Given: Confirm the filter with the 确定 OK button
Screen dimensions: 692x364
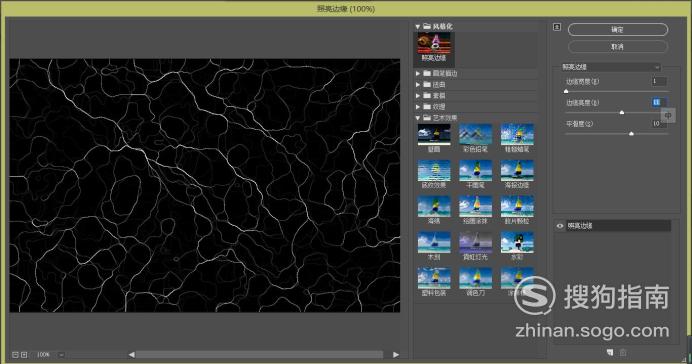Looking at the screenshot, I should [x=617, y=30].
